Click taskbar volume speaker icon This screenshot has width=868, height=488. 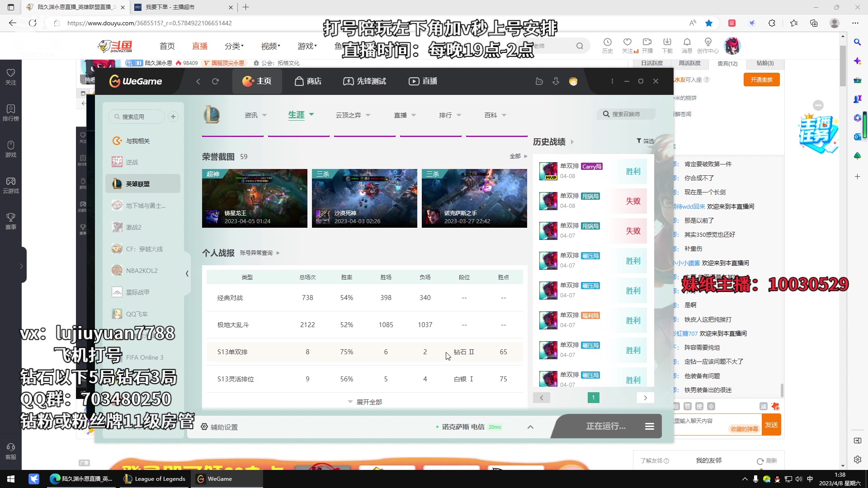click(x=799, y=479)
